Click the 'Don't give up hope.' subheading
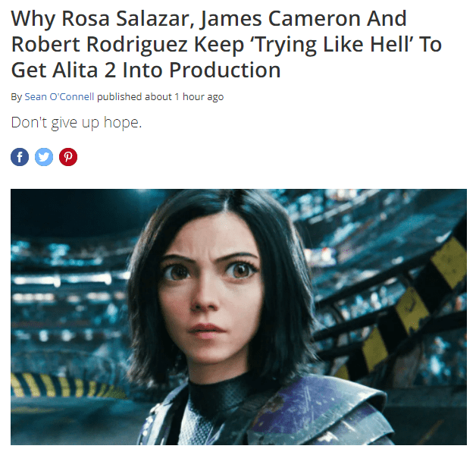This screenshot has height=449, width=476. pos(77,123)
